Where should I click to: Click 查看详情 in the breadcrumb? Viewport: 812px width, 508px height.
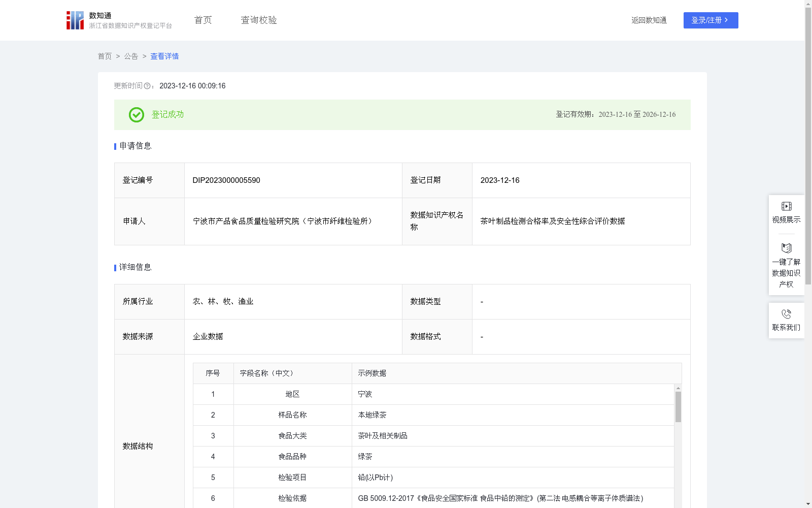point(164,56)
